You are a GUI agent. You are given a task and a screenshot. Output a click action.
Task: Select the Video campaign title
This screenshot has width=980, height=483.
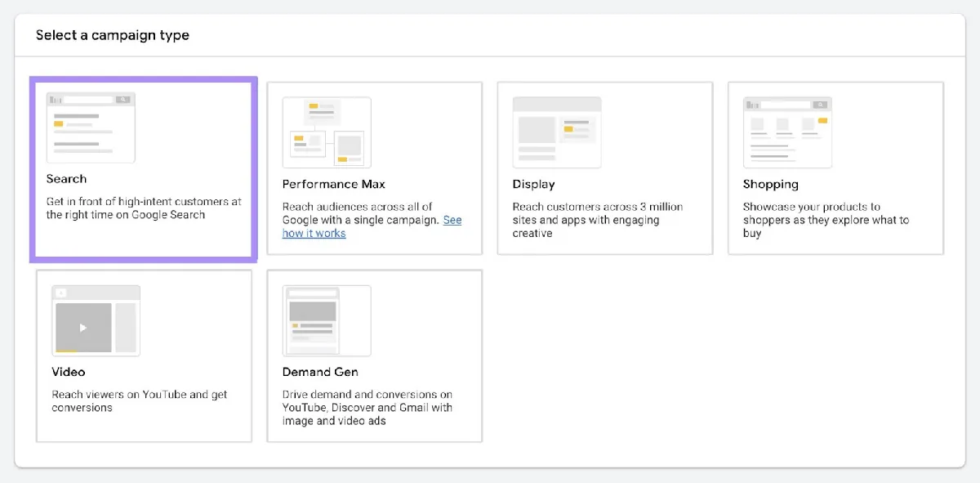[69, 372]
